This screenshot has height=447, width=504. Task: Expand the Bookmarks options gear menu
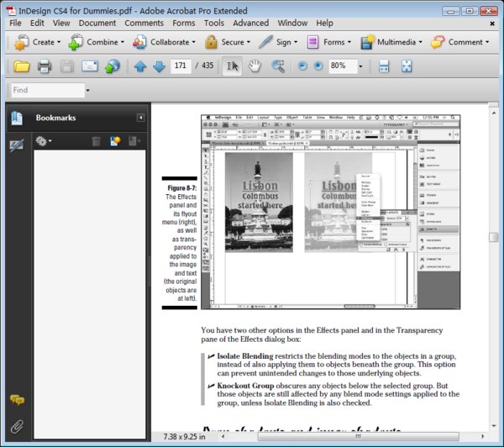pos(44,141)
